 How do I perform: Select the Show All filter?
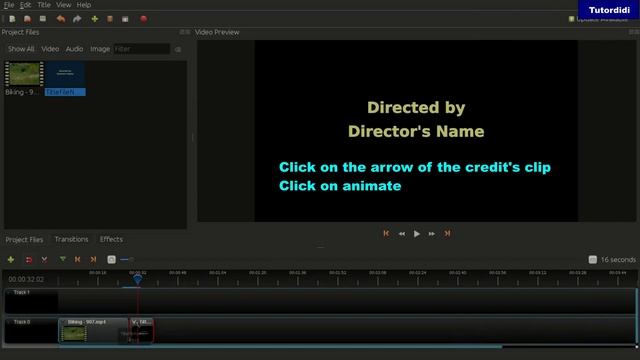tap(21, 49)
